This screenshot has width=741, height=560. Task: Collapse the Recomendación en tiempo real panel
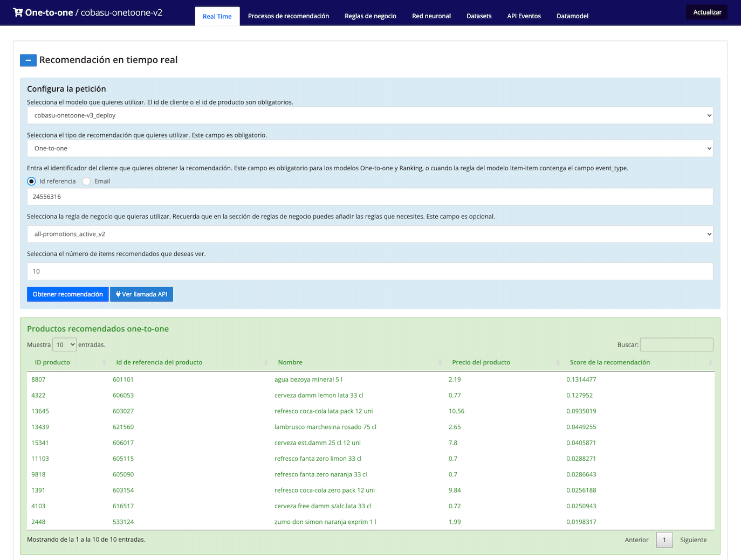[28, 60]
